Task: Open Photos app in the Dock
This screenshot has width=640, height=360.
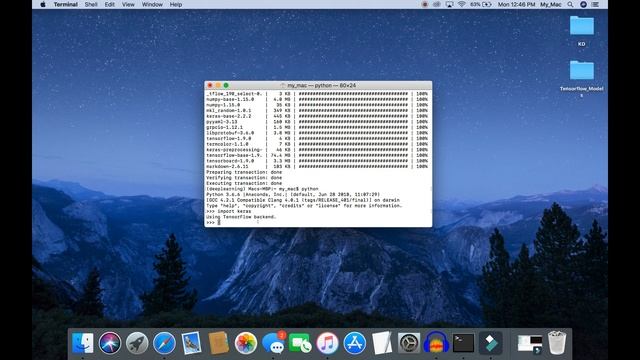Action: point(246,342)
